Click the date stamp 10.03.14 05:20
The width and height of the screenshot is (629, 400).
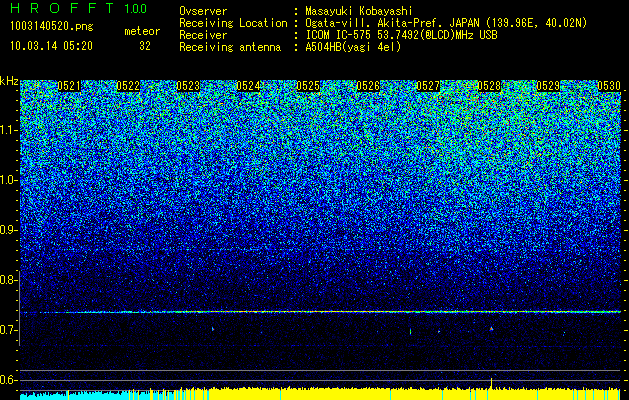(x=51, y=46)
